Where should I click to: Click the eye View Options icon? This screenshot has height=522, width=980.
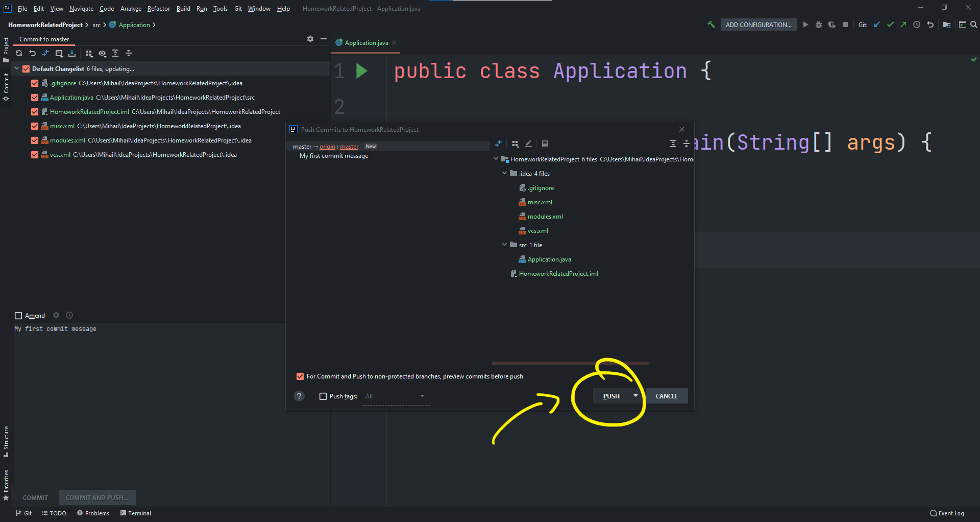click(102, 53)
